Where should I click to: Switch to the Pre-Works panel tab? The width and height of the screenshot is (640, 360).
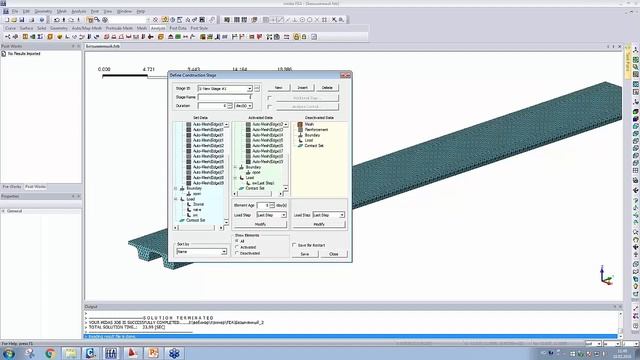[12, 187]
